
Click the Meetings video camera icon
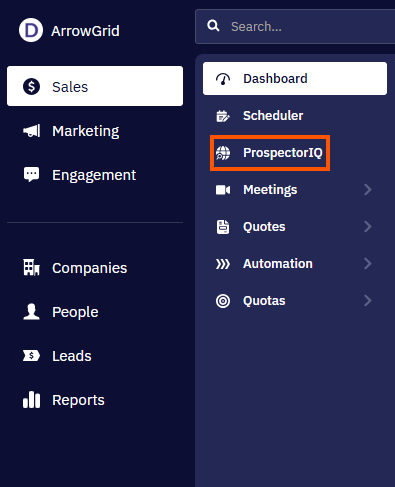[223, 190]
